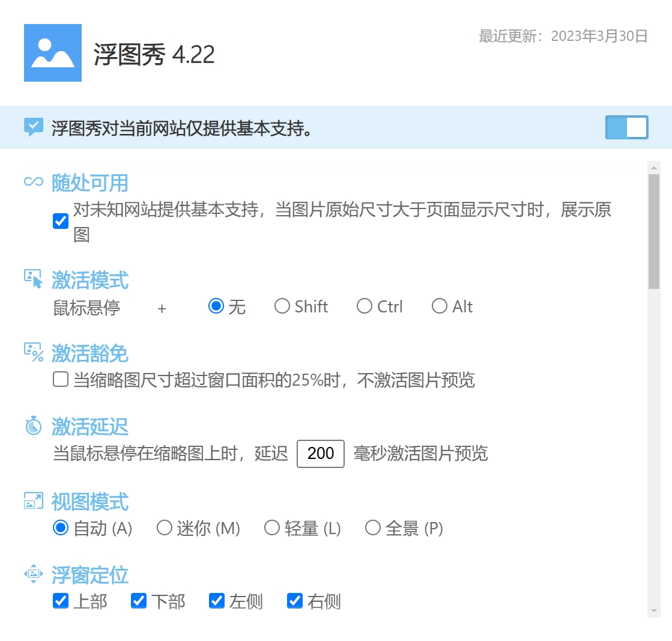
Task: Click the stopwatch icon beside 激活延迟
Action: pyautogui.click(x=32, y=427)
